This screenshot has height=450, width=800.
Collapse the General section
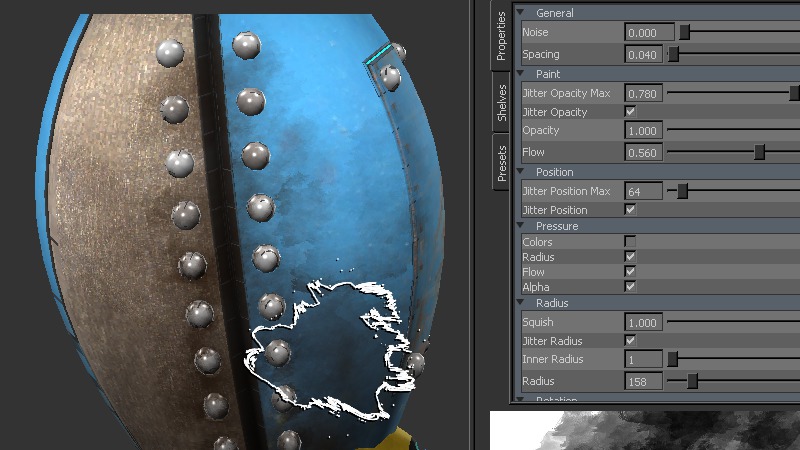[520, 12]
